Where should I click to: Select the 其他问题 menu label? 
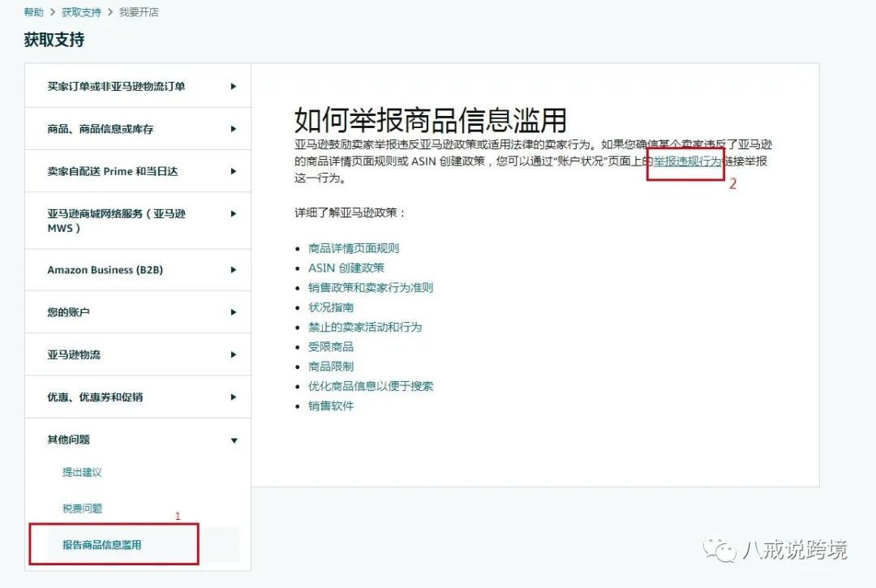[68, 440]
